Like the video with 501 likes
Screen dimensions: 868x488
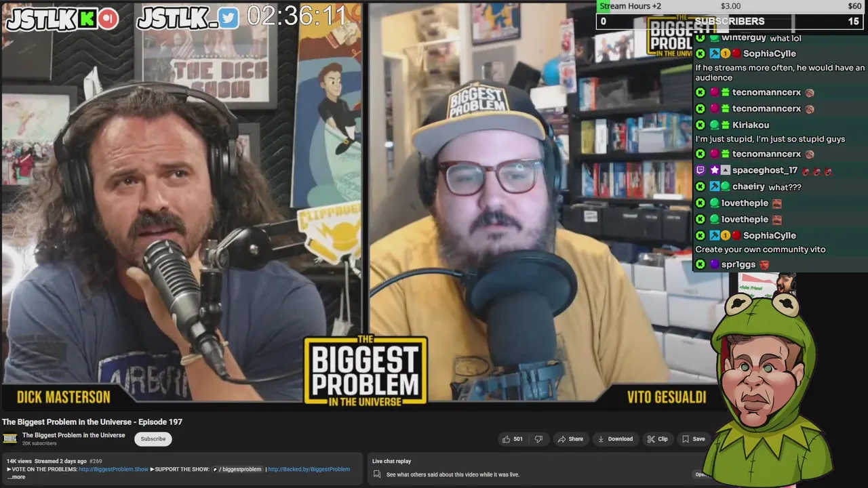click(x=512, y=439)
